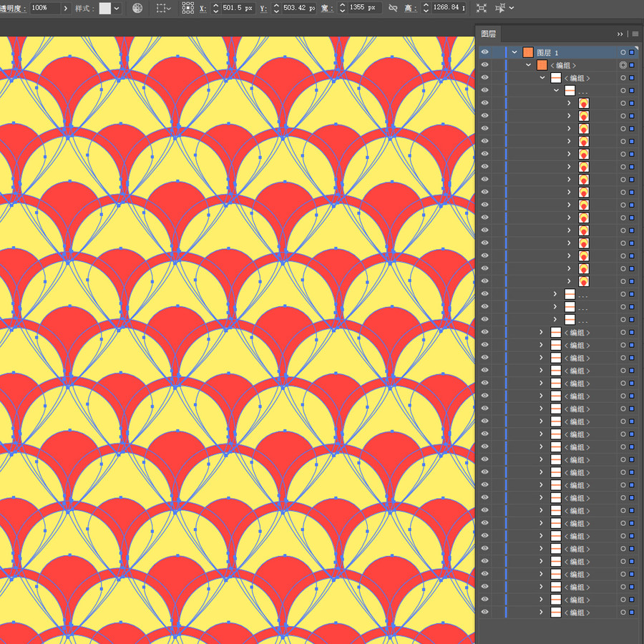Toggle eye of the last scallop thumbnail sublayer

[x=485, y=281]
